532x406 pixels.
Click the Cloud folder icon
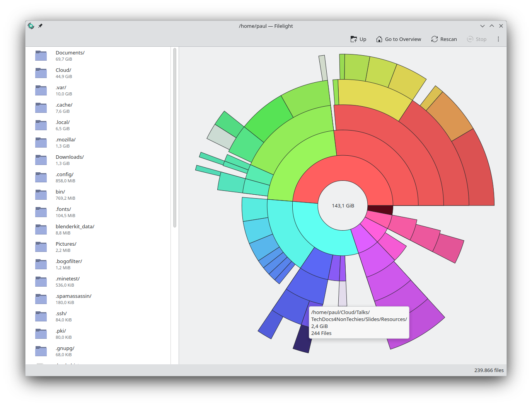click(41, 73)
